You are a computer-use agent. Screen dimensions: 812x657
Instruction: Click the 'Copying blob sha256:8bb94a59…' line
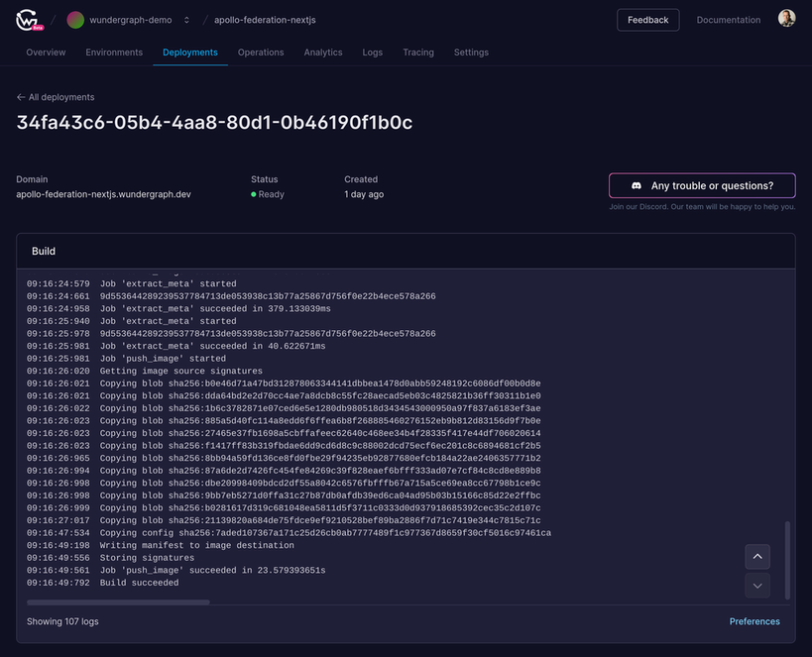pyautogui.click(x=284, y=458)
